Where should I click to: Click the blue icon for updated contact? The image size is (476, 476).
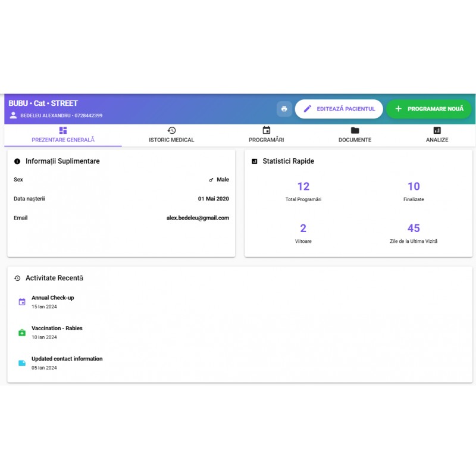coord(22,363)
